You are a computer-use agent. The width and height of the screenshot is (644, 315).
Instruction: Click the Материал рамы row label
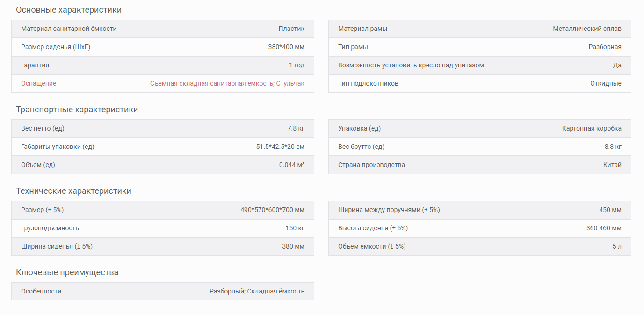pos(362,29)
